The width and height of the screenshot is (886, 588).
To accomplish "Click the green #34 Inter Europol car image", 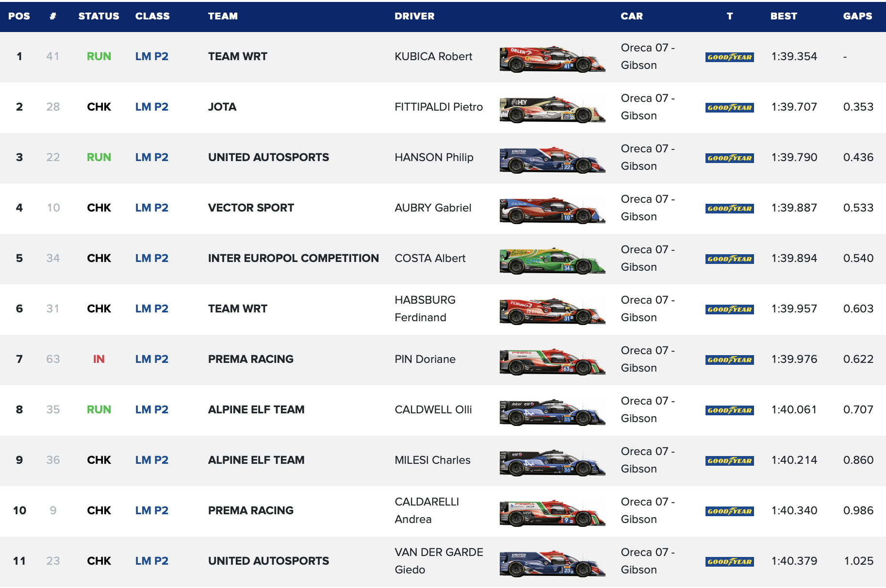I will 552,261.
